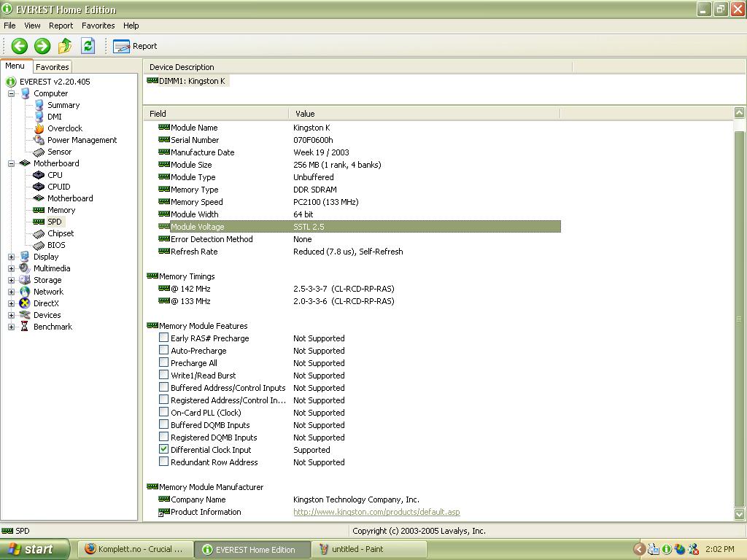Viewport: 747px width, 560px height.
Task: Click the Field column header
Action: tap(216, 114)
